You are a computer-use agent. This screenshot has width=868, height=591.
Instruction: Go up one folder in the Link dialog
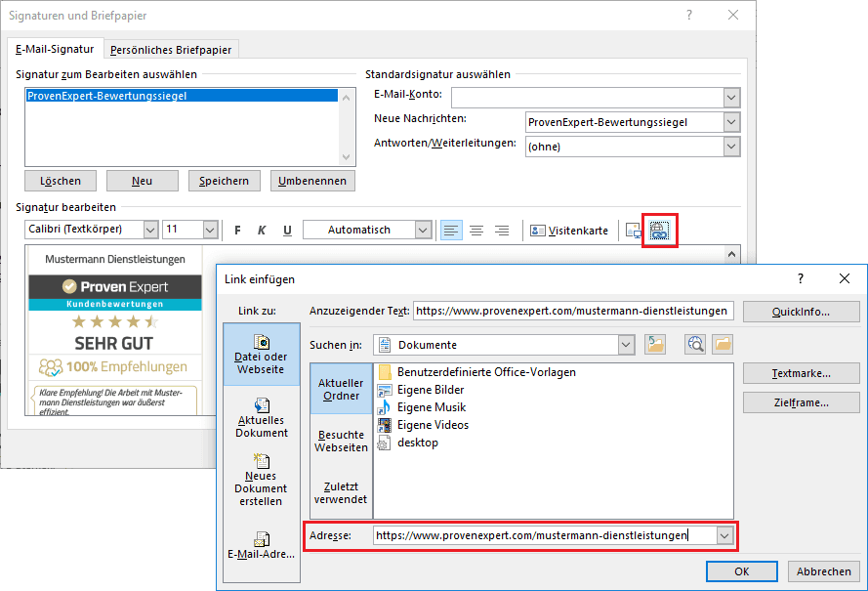click(655, 345)
